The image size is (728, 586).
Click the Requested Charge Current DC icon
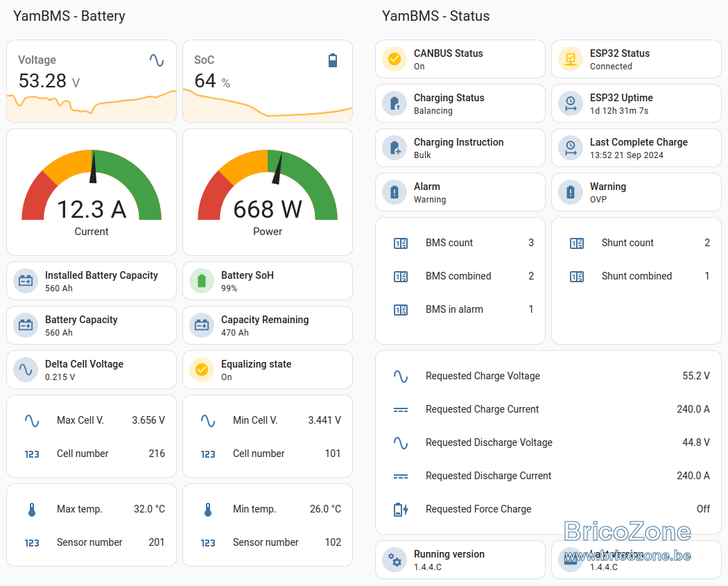(x=401, y=410)
